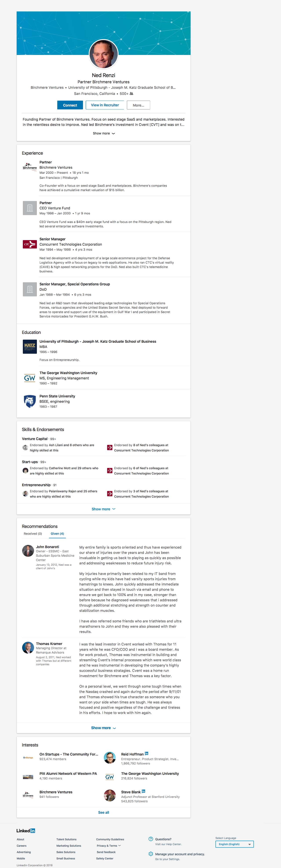Click the help question mark icon
Viewport: 281px width, 868px height.
click(151, 839)
